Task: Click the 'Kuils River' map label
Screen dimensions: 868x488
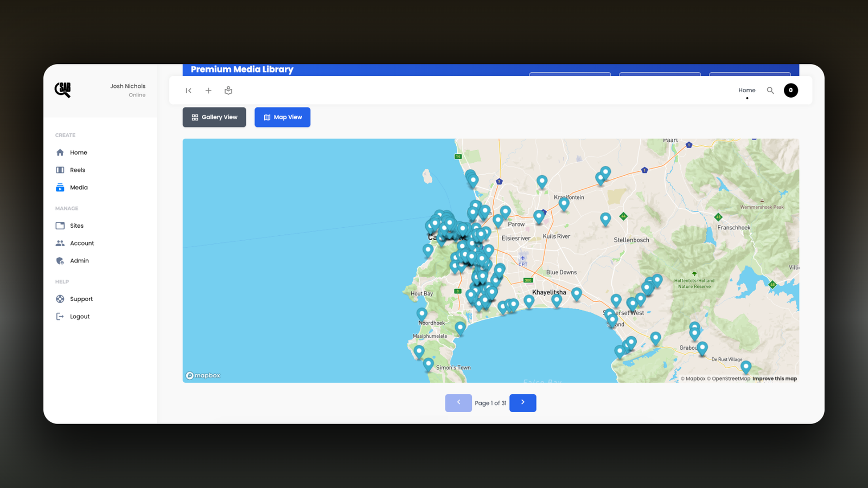Action: click(557, 236)
